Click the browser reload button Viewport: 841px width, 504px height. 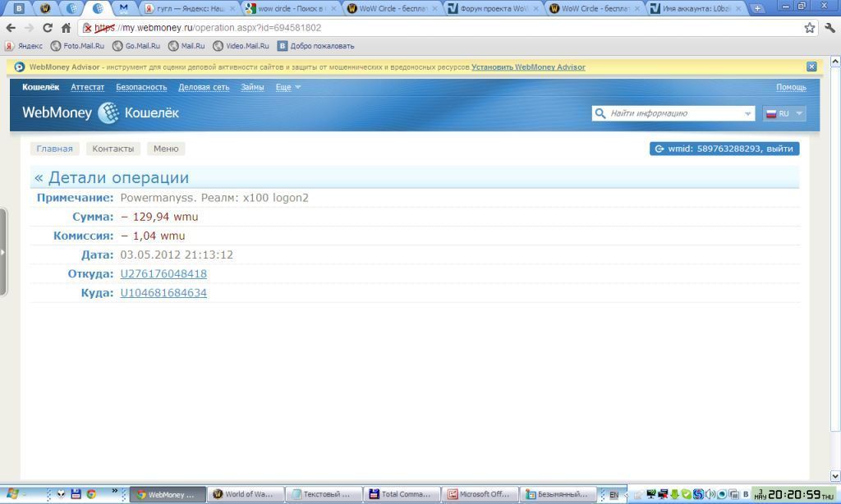point(48,28)
